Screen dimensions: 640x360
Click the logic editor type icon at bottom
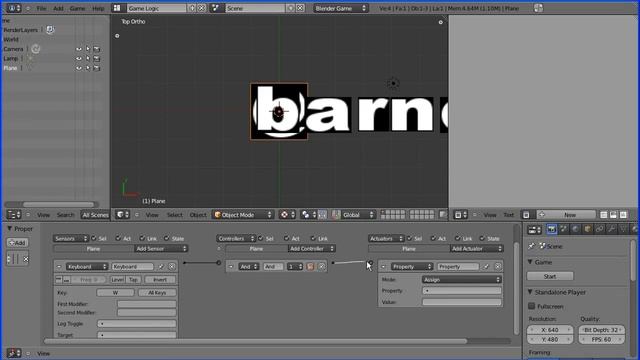tap(14, 353)
